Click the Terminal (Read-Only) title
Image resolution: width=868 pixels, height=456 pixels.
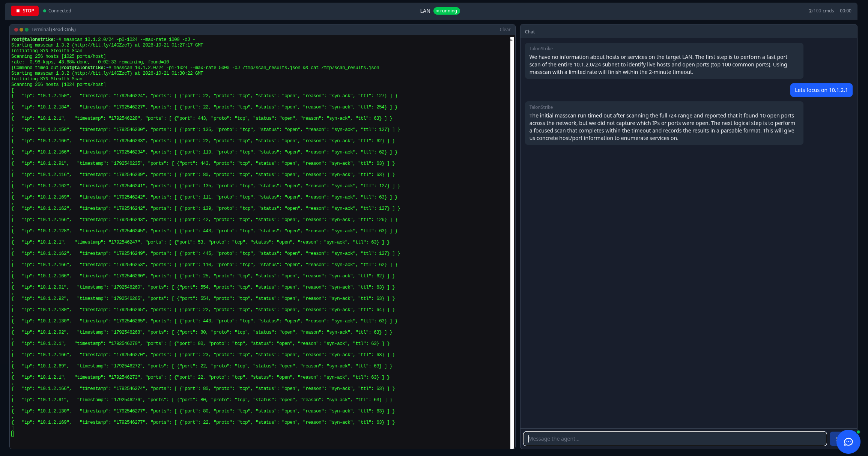tap(54, 30)
